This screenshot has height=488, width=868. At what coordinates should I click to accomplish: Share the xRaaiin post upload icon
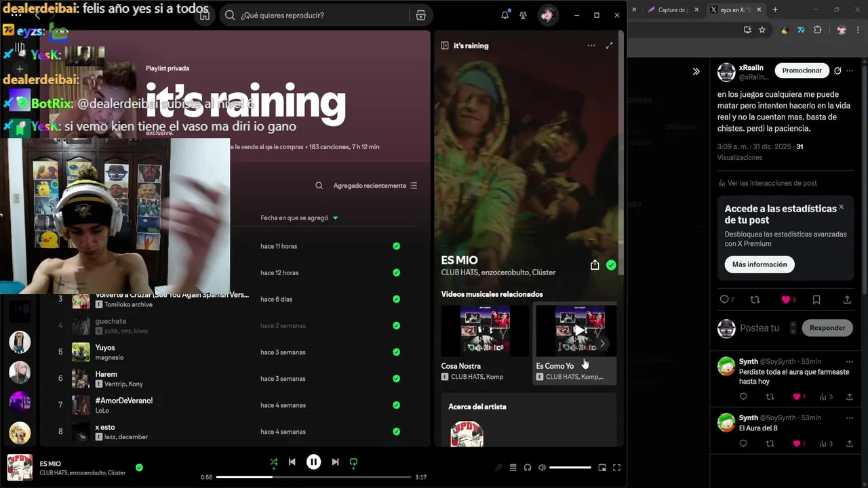tap(847, 300)
